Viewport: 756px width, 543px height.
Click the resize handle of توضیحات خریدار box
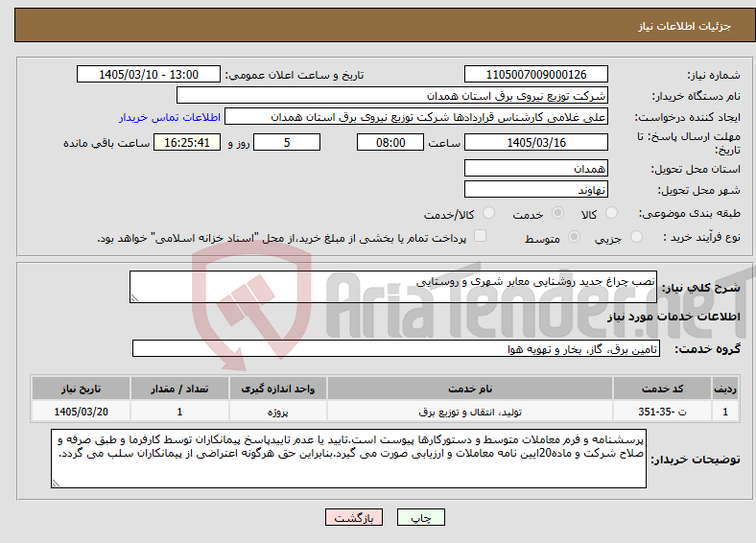56,484
